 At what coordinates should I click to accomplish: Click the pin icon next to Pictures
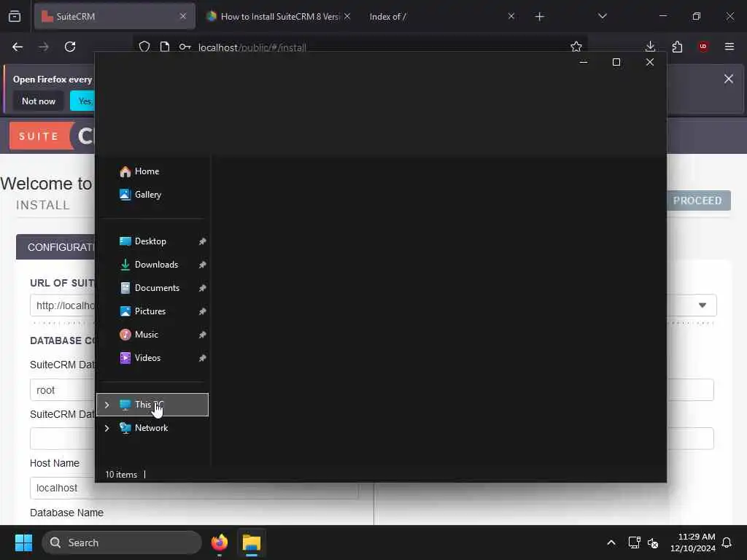coord(203,311)
